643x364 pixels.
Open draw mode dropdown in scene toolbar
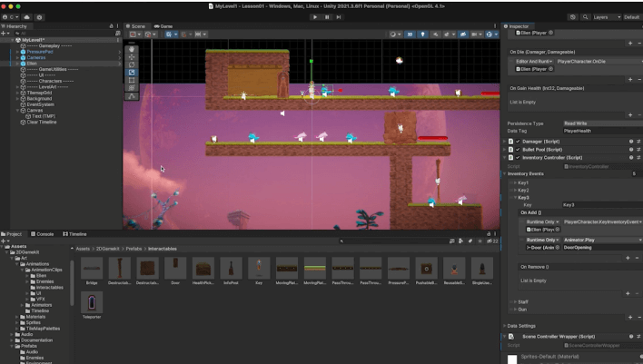pos(395,34)
